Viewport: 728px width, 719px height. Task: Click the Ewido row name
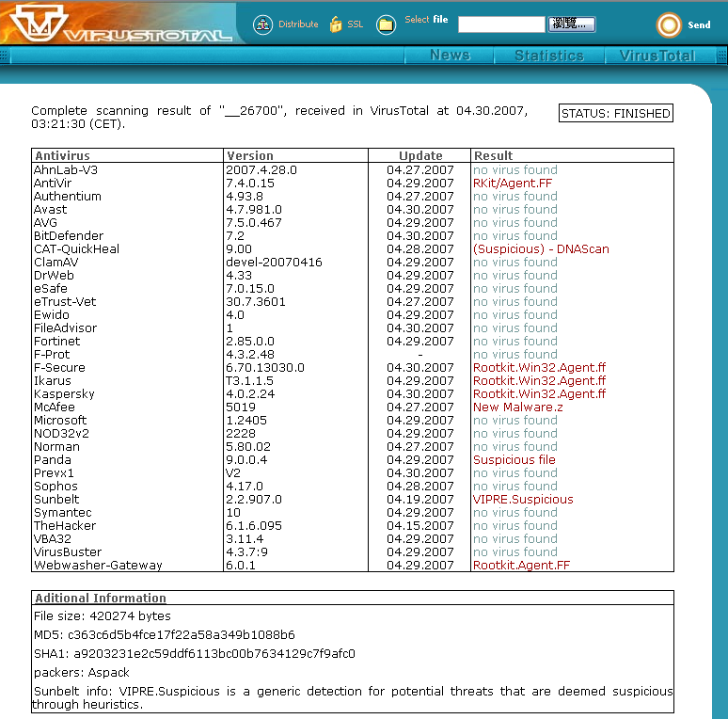51,315
